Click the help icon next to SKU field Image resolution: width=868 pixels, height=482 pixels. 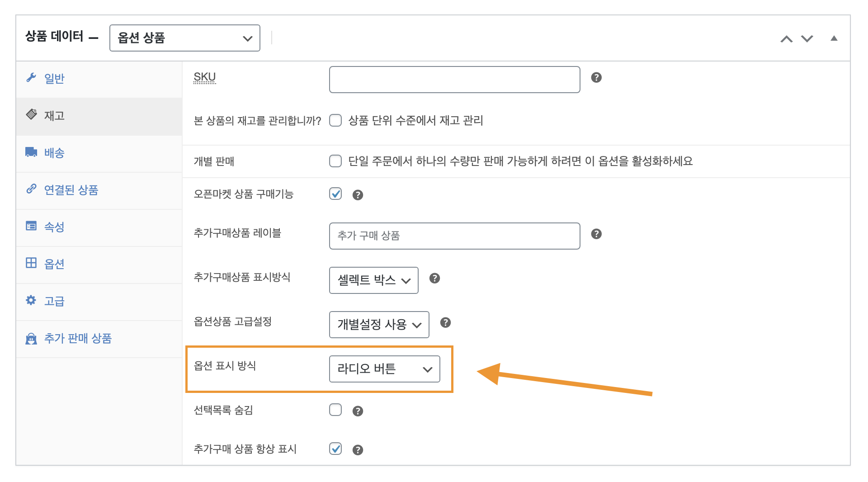pyautogui.click(x=596, y=78)
